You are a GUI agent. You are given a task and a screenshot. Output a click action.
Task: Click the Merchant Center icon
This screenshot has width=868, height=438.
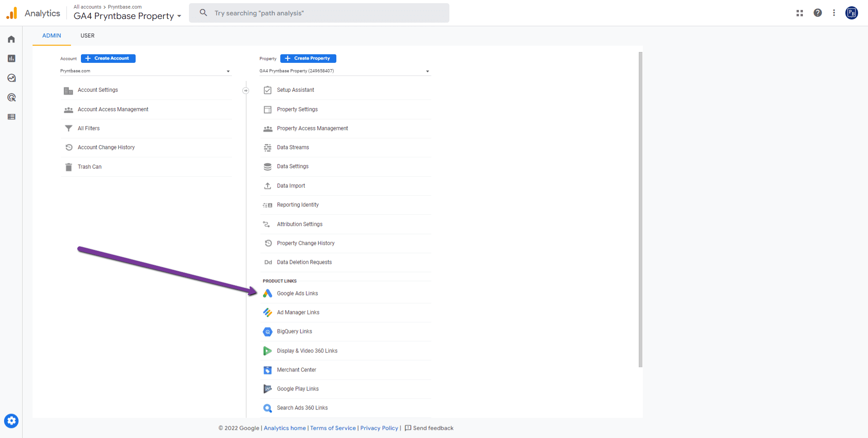268,370
